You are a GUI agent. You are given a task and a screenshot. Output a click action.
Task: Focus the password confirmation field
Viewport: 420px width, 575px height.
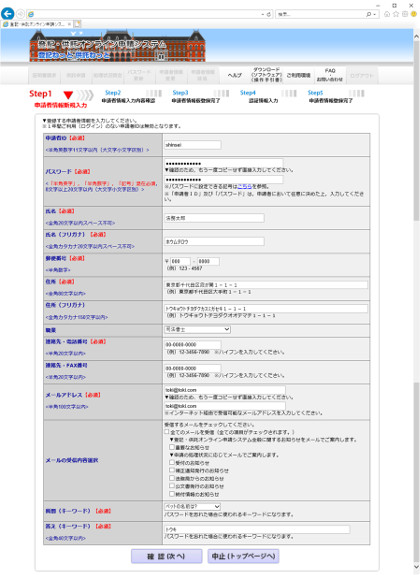[x=223, y=179]
